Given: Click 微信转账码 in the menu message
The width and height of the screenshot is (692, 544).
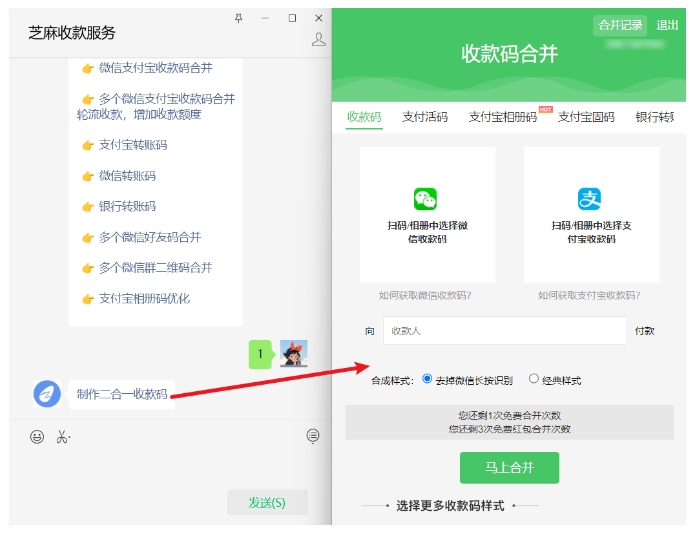Looking at the screenshot, I should pyautogui.click(x=127, y=176).
